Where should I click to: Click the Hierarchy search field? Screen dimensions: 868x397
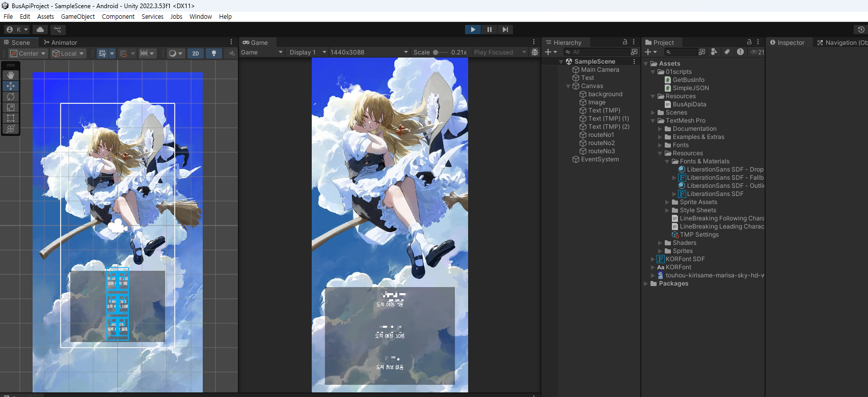coord(596,52)
